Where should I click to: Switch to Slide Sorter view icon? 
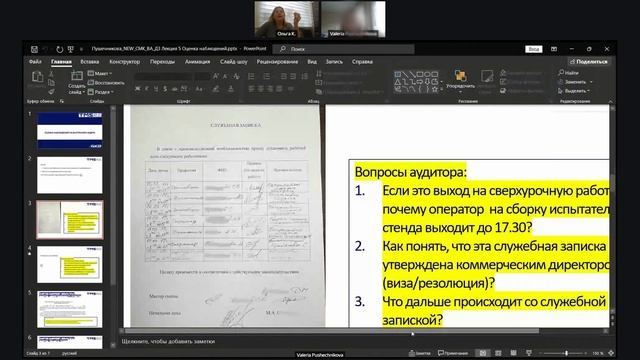click(498, 353)
